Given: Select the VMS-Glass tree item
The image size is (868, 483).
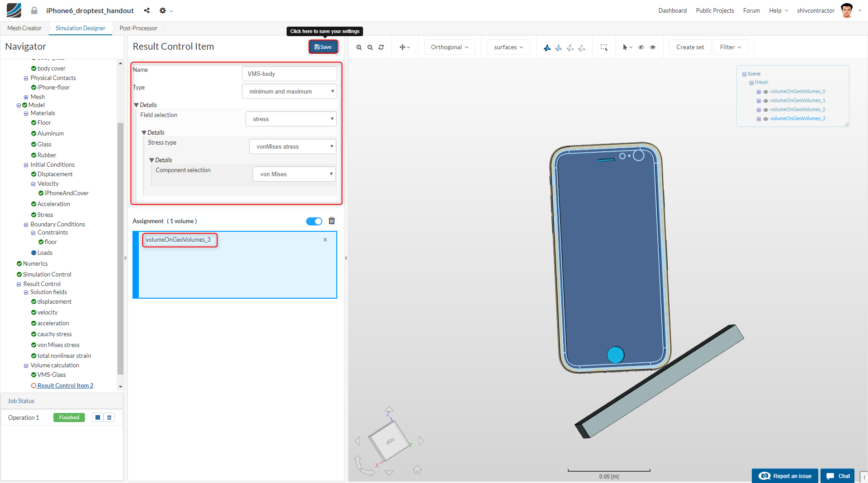Looking at the screenshot, I should coord(52,375).
